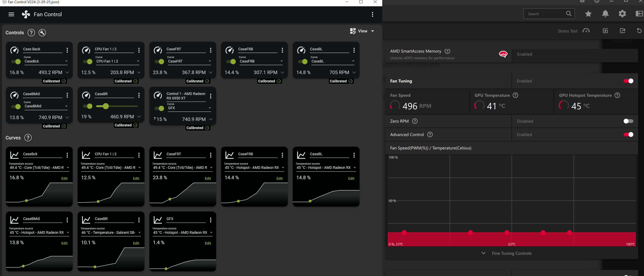Image resolution: width=644 pixels, height=276 pixels.
Task: Open the CaseFRB curve three-dot menu
Action: 283,155
